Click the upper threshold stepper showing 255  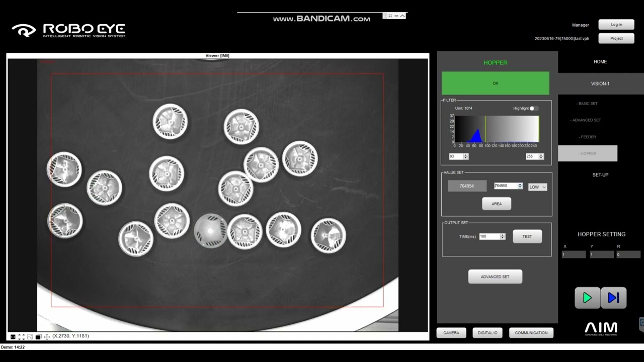(541, 156)
